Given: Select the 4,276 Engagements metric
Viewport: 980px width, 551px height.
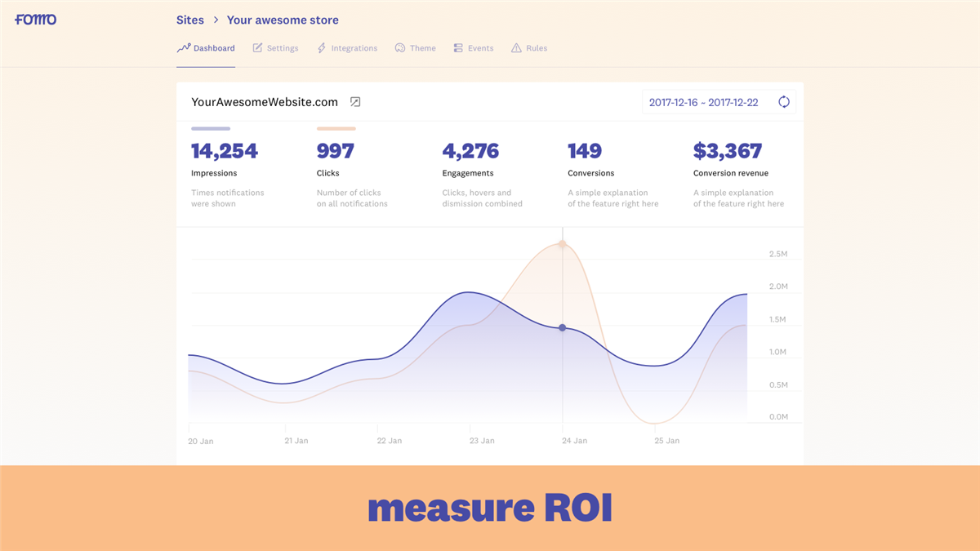Looking at the screenshot, I should (470, 151).
